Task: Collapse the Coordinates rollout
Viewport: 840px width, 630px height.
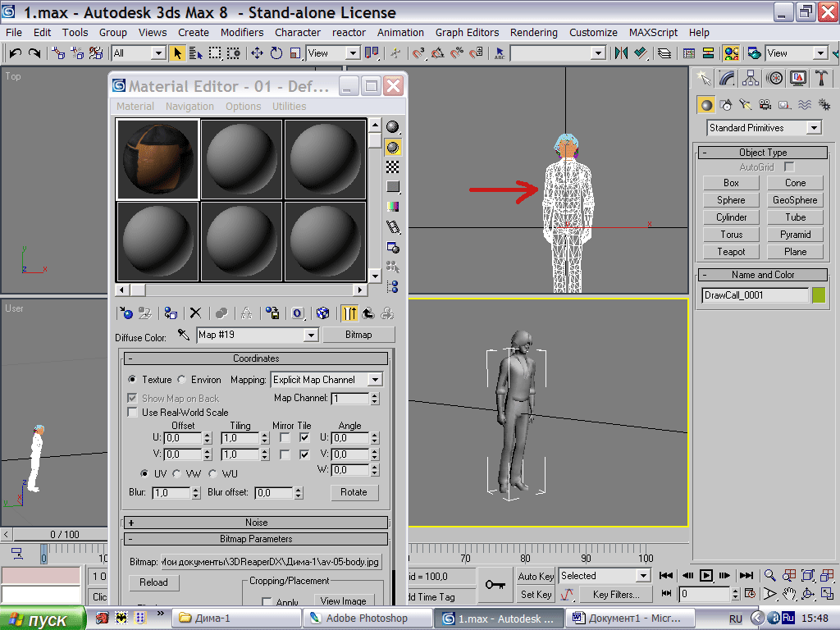Action: pyautogui.click(x=256, y=358)
